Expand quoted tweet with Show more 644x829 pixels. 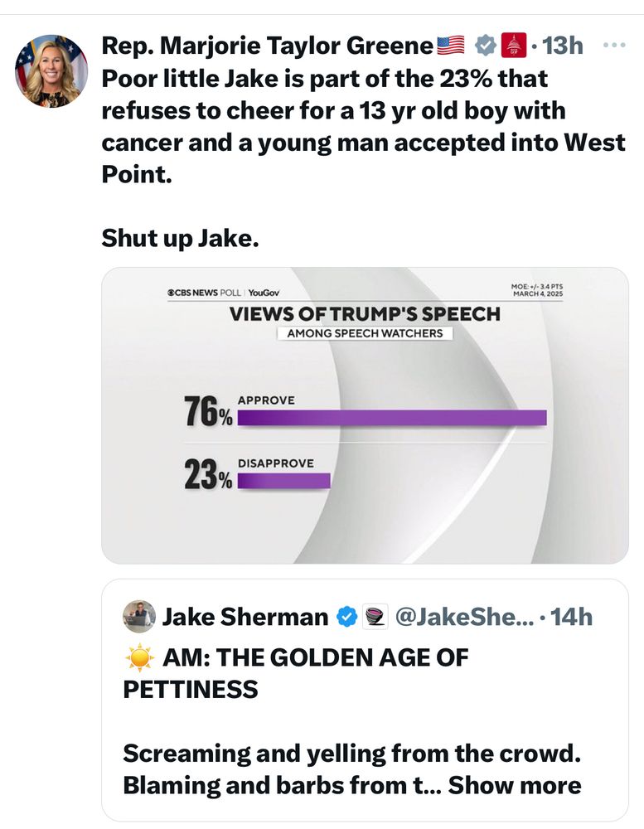click(x=515, y=784)
